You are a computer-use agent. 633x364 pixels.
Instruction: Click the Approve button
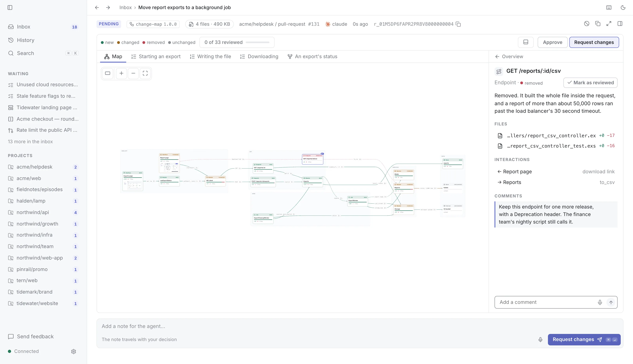coord(552,42)
